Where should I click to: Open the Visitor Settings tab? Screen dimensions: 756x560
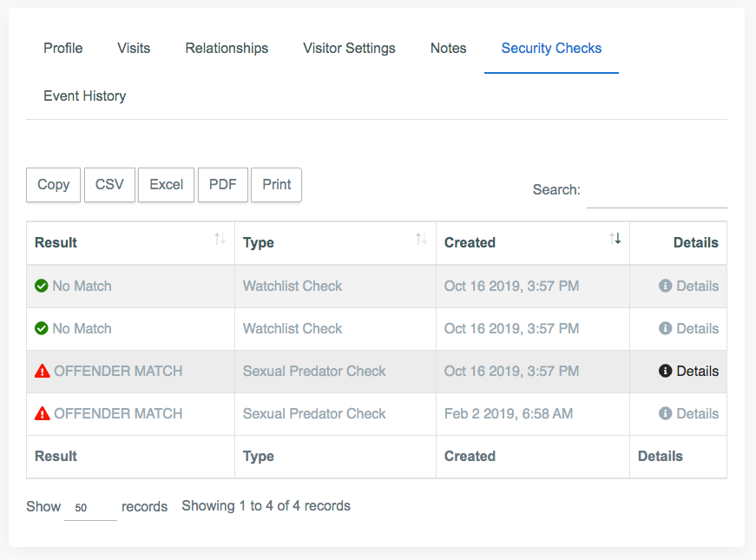(349, 49)
